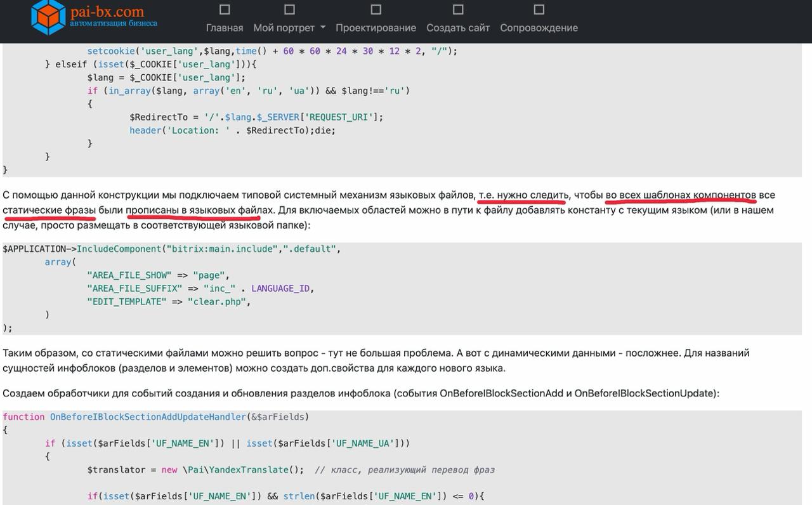Click the icon above Проектирование
The image size is (812, 505).
tap(376, 10)
